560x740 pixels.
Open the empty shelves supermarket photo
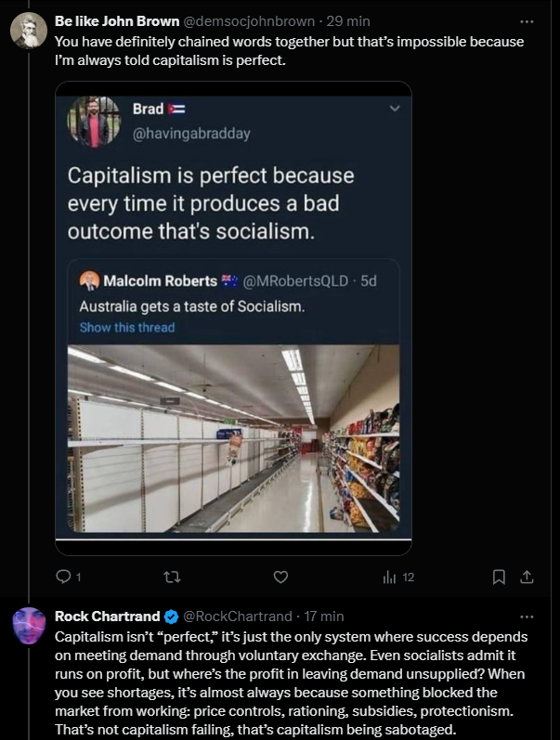[x=233, y=437]
